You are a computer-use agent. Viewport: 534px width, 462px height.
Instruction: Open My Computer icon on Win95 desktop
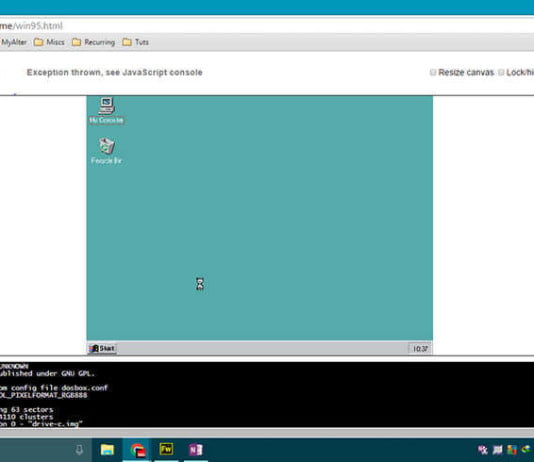tap(106, 110)
